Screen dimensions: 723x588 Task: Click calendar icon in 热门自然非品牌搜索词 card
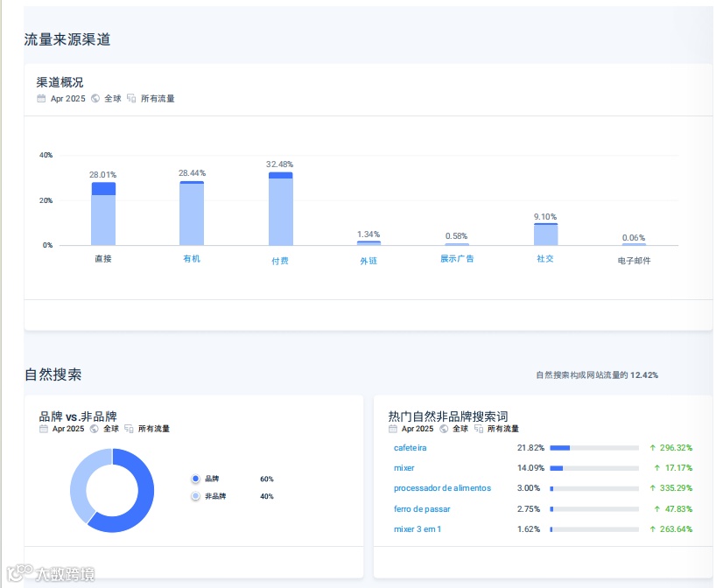(x=393, y=429)
